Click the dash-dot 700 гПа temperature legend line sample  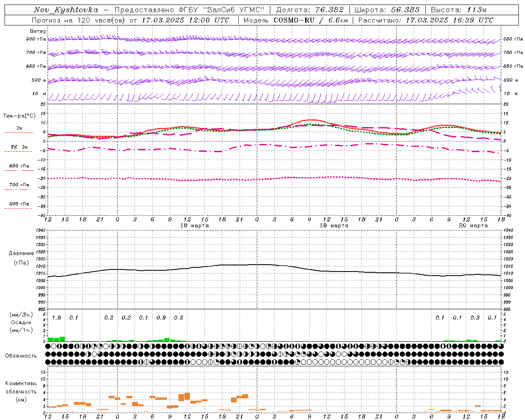pos(18,189)
